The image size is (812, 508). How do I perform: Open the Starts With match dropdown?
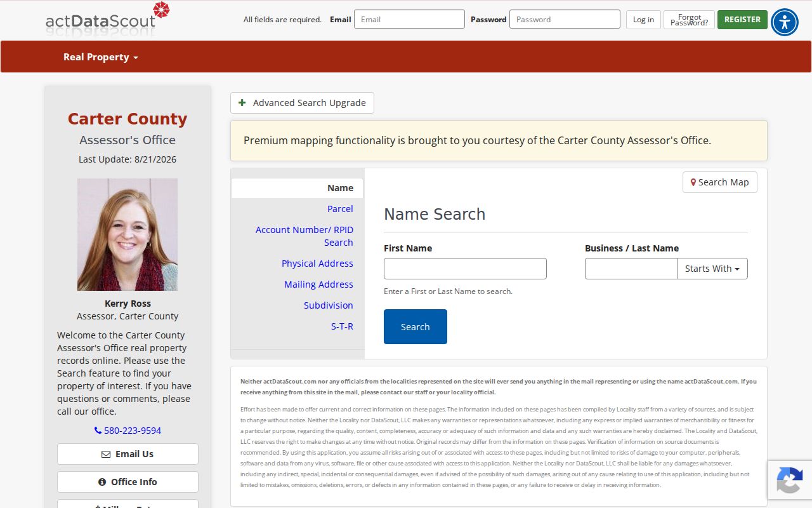(712, 269)
